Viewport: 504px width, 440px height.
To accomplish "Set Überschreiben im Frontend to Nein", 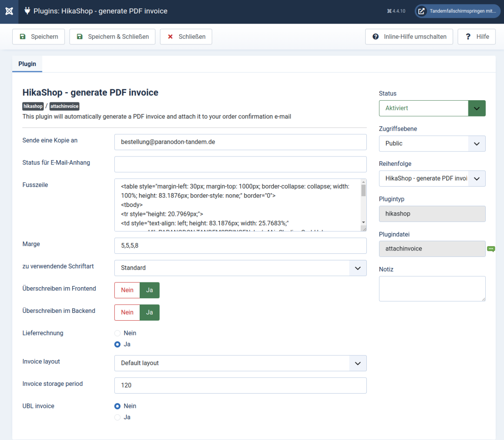I will click(x=127, y=290).
